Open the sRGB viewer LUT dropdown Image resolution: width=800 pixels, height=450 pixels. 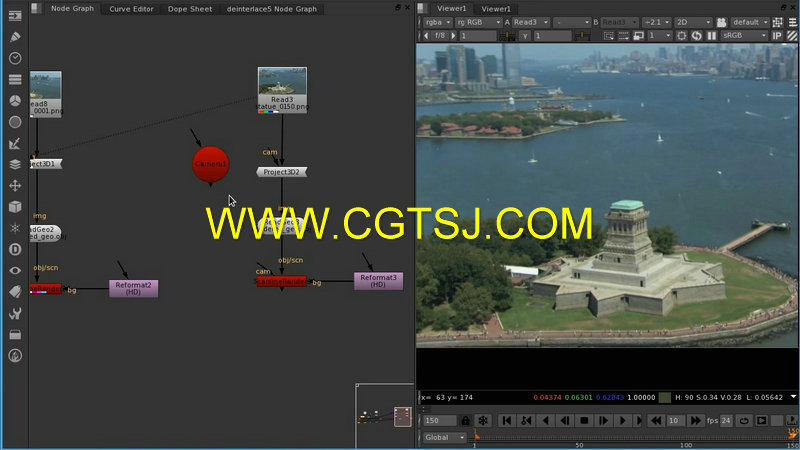point(744,36)
